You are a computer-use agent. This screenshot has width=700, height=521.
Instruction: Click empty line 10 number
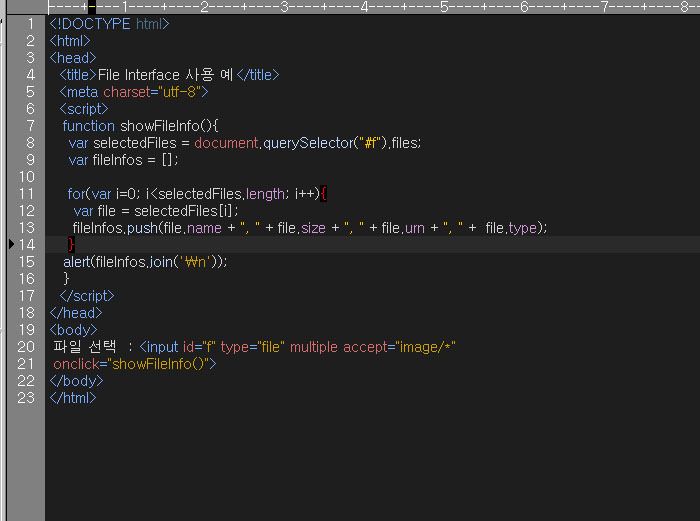[x=26, y=177]
